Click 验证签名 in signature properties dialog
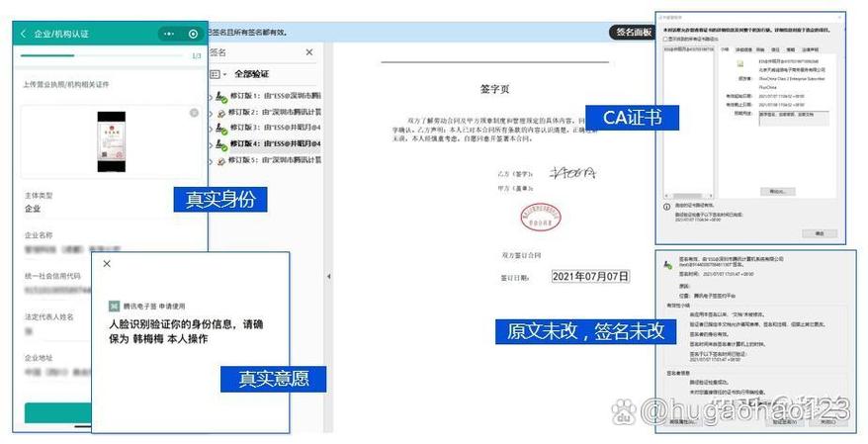The height and width of the screenshot is (444, 868). (x=785, y=421)
